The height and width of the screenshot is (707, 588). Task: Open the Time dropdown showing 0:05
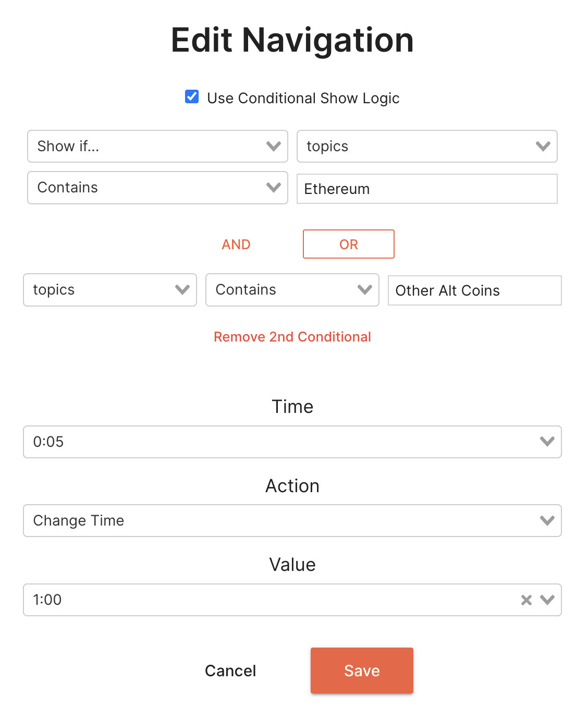pyautogui.click(x=281, y=442)
